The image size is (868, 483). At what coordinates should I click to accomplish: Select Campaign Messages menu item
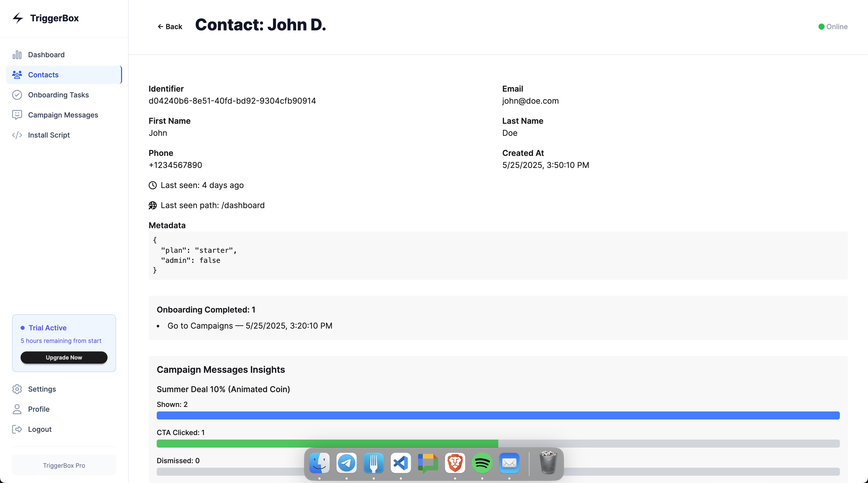click(63, 115)
